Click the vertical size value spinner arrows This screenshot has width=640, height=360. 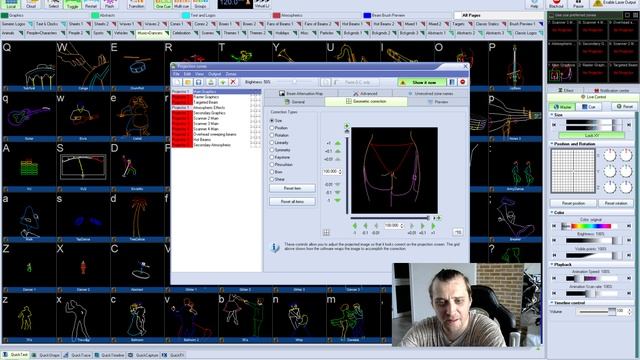[340, 172]
